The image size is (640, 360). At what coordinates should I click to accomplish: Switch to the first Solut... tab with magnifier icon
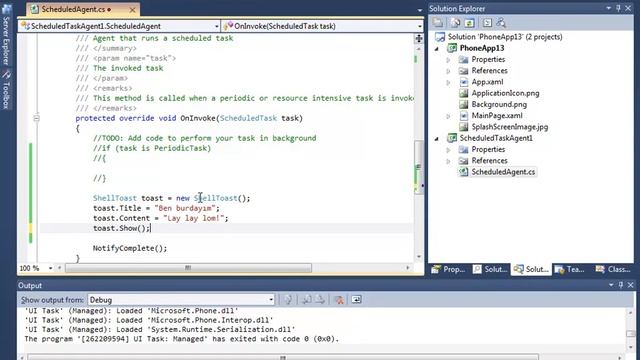point(490,269)
